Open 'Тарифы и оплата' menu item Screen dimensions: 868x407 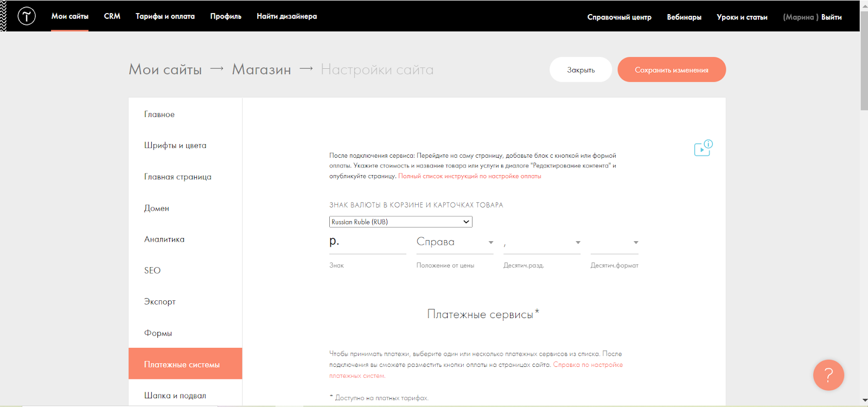coord(165,16)
